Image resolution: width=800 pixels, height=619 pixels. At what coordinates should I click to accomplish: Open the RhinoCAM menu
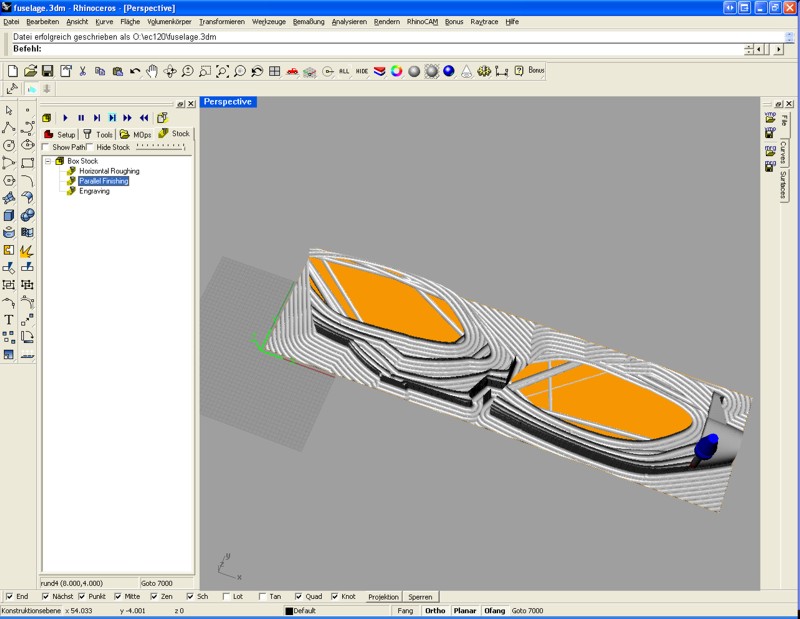(x=422, y=21)
